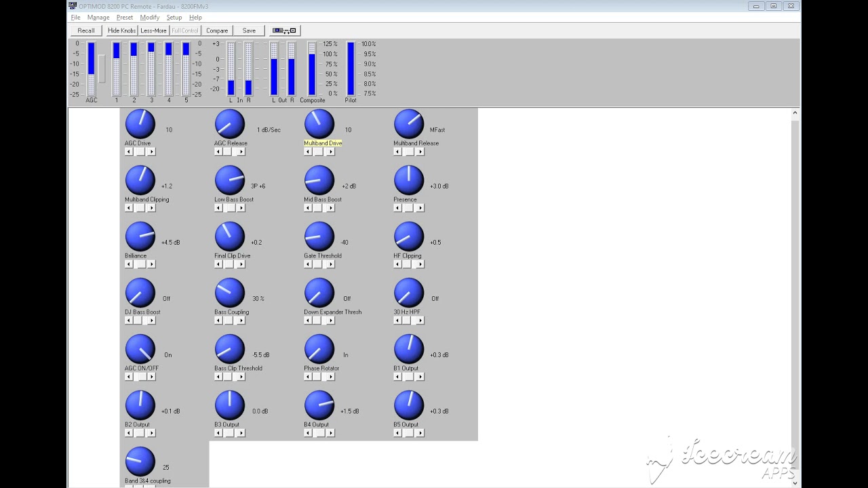Lower Final Clip Drive with left arrow
This screenshot has width=868, height=488.
[x=218, y=264]
